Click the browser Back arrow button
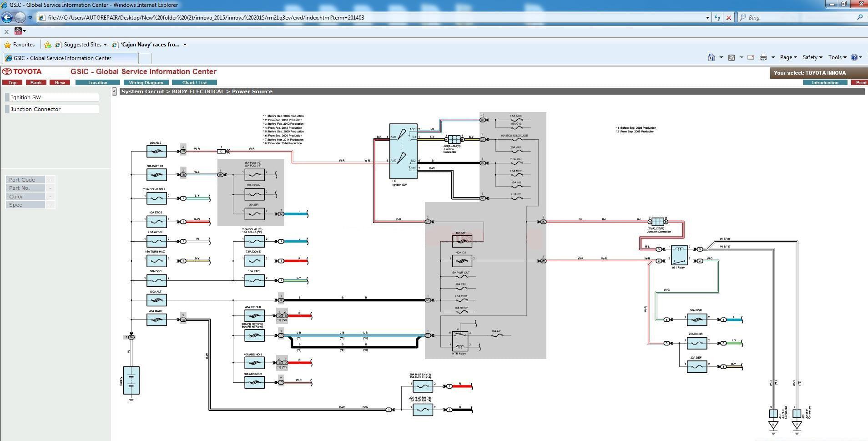 click(7, 17)
